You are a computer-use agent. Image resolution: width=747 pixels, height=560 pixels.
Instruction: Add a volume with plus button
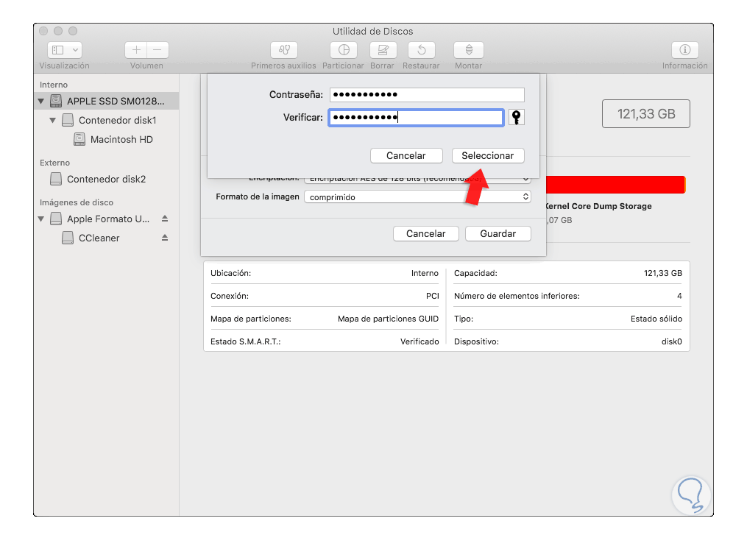[136, 50]
